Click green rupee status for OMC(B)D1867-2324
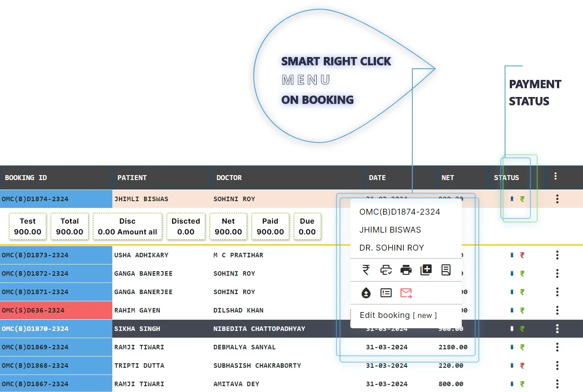 coord(522,384)
